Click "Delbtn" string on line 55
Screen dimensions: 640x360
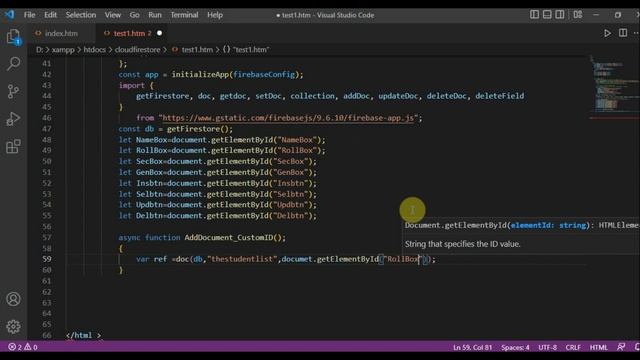point(291,216)
